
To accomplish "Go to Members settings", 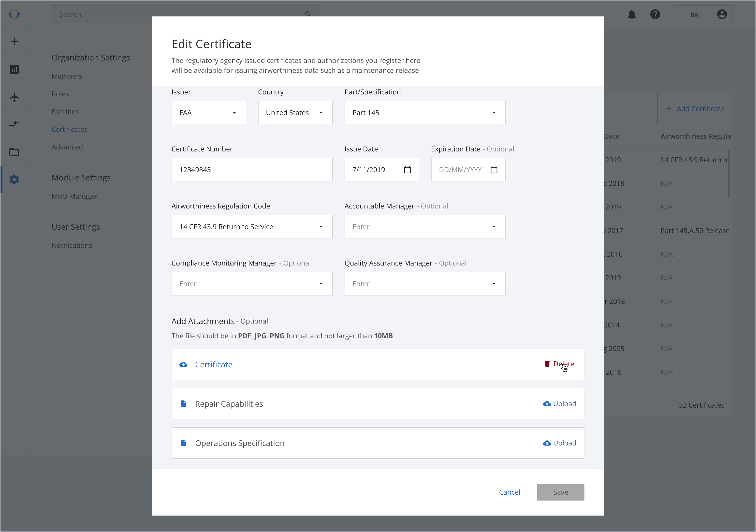I will (x=67, y=76).
